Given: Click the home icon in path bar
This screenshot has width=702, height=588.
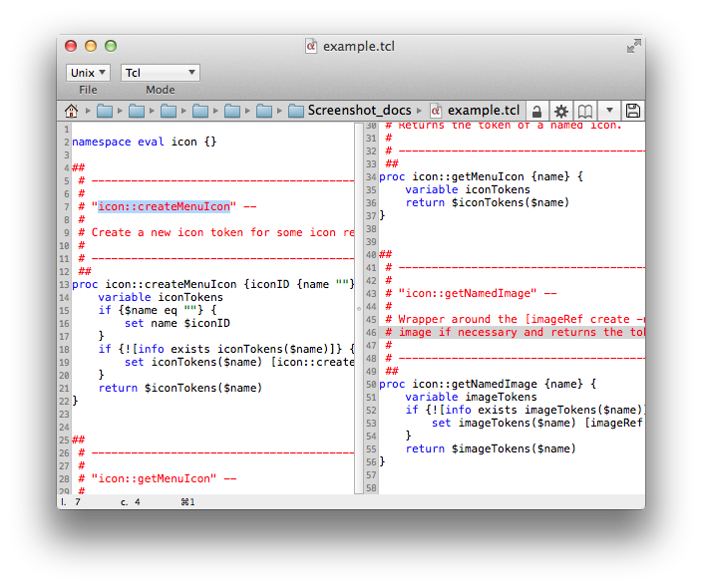Looking at the screenshot, I should click(72, 111).
